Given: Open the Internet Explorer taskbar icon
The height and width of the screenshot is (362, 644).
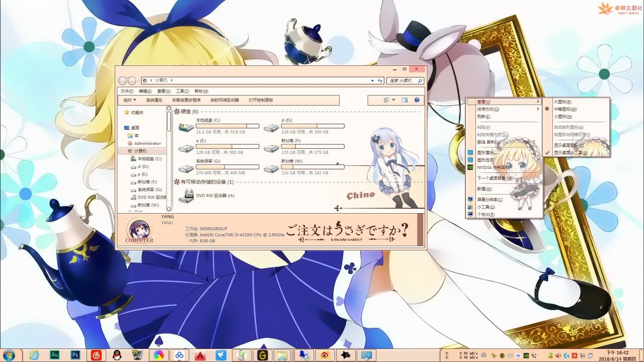Looking at the screenshot, I should pyautogui.click(x=35, y=355).
